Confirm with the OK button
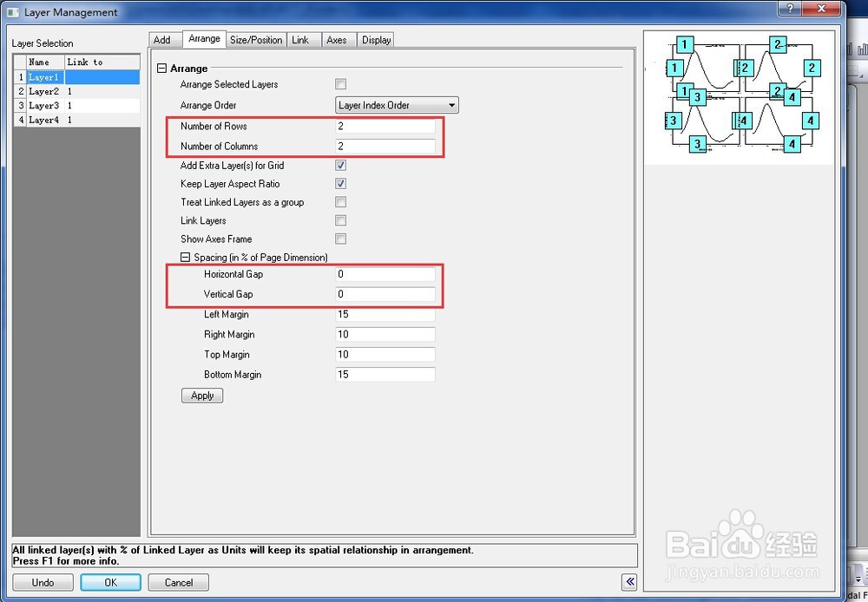 (111, 583)
